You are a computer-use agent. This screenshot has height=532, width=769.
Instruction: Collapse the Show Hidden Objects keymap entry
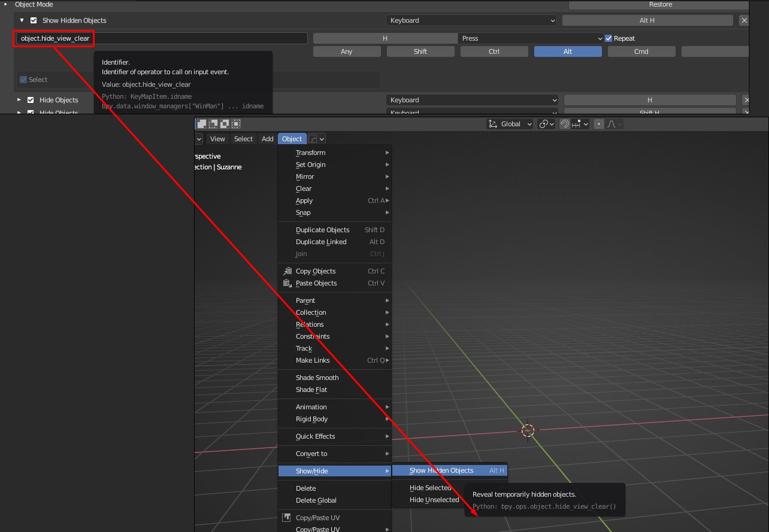coord(22,20)
